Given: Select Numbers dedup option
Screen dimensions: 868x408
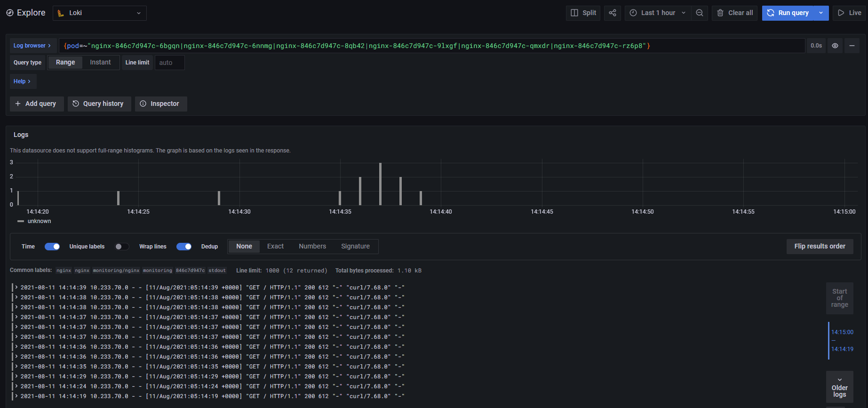Looking at the screenshot, I should [312, 246].
